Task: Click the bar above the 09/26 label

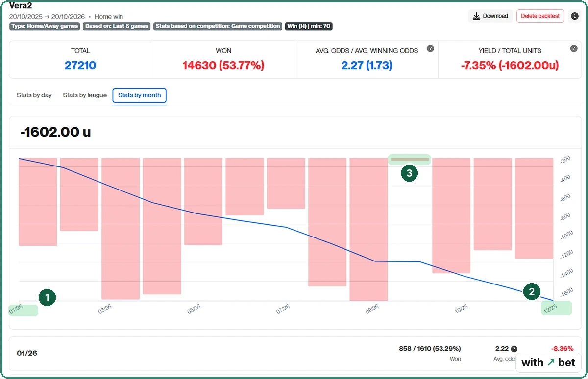Action: pyautogui.click(x=368, y=229)
